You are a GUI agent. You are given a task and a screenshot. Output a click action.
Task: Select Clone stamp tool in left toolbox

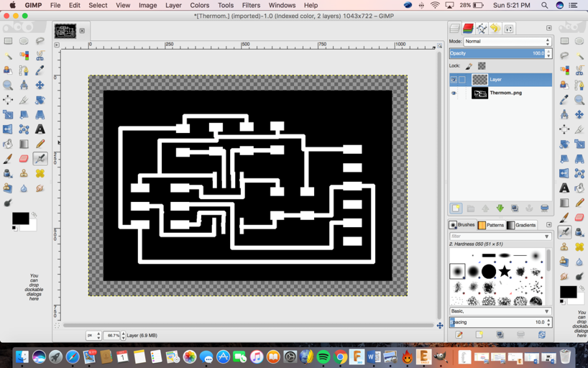click(x=24, y=173)
